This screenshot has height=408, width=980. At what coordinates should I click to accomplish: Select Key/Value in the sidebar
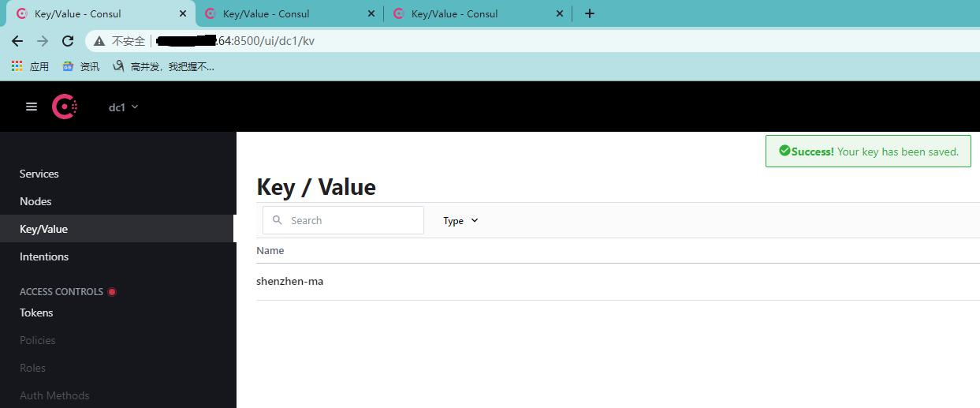click(118, 229)
